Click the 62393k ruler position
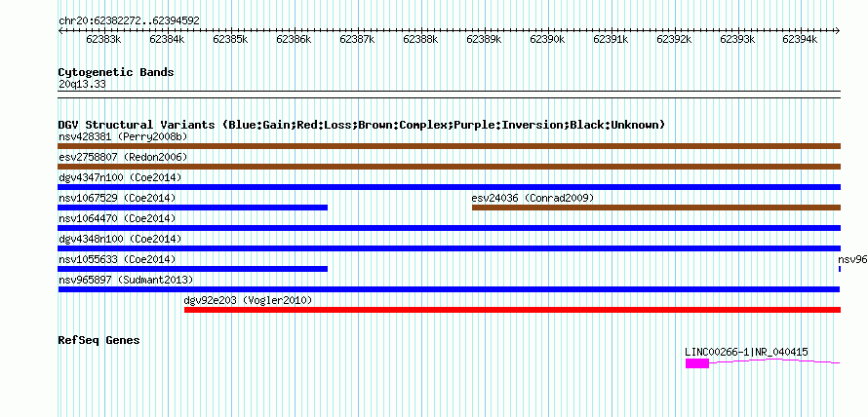The image size is (868, 417). click(x=738, y=39)
